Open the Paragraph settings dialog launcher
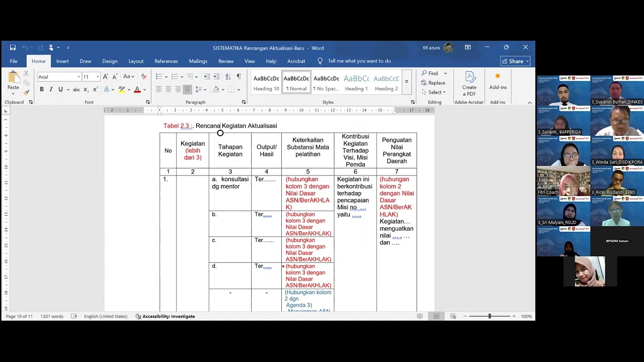 [x=244, y=102]
